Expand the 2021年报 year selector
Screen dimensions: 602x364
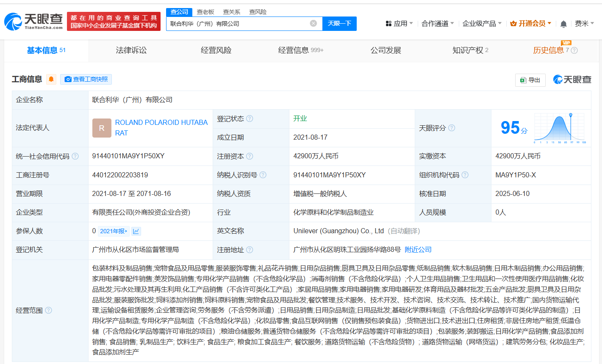(114, 231)
